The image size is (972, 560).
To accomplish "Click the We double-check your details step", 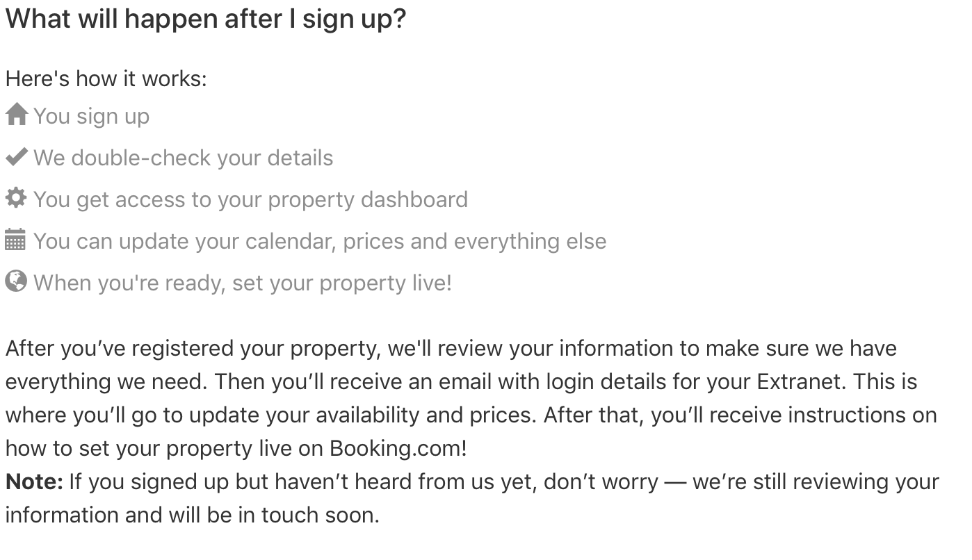I will tap(183, 158).
